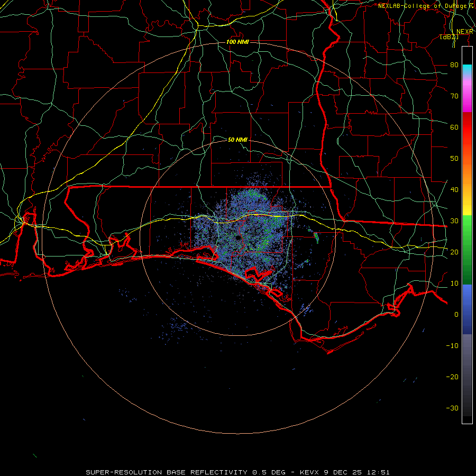Click the [dBZ] units label
Screen dimensions: 476x476
449,36
